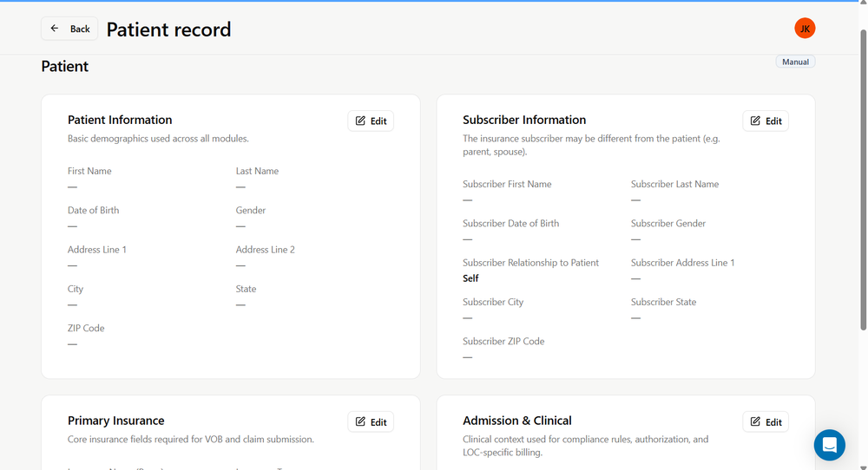Image resolution: width=868 pixels, height=470 pixels.
Task: Click the Address Line 2 label
Action: tap(265, 250)
